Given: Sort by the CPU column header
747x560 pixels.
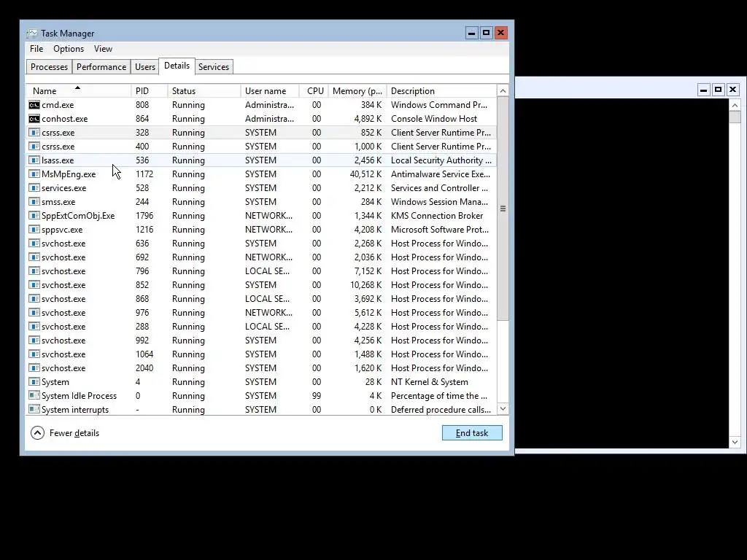Looking at the screenshot, I should tap(314, 90).
